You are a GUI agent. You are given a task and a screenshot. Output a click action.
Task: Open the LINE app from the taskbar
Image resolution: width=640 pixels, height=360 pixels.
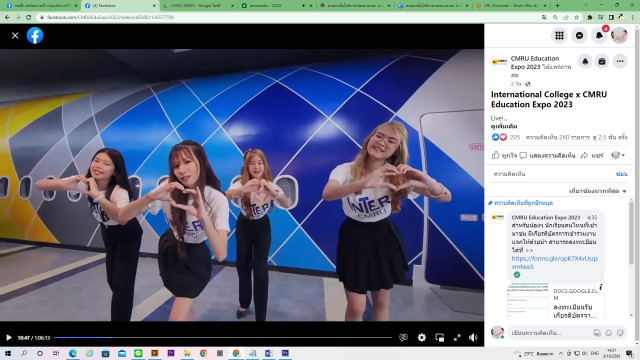tap(138, 353)
